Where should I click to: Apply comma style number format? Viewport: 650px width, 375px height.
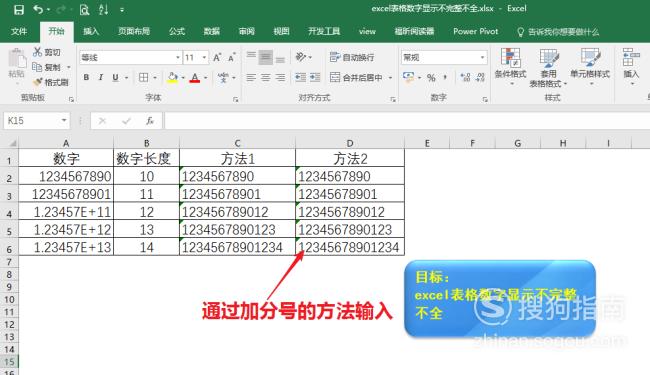pyautogui.click(x=445, y=77)
